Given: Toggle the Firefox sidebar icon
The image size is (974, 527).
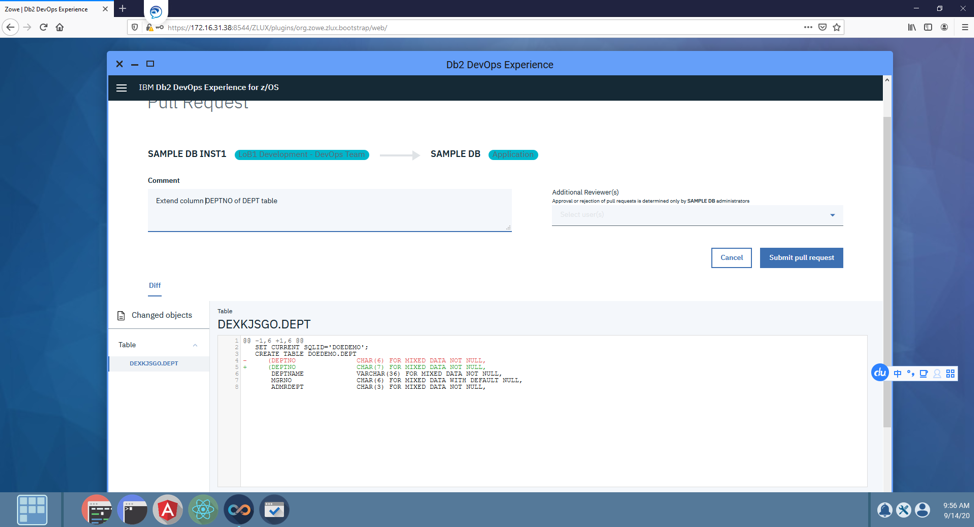Looking at the screenshot, I should (x=928, y=27).
